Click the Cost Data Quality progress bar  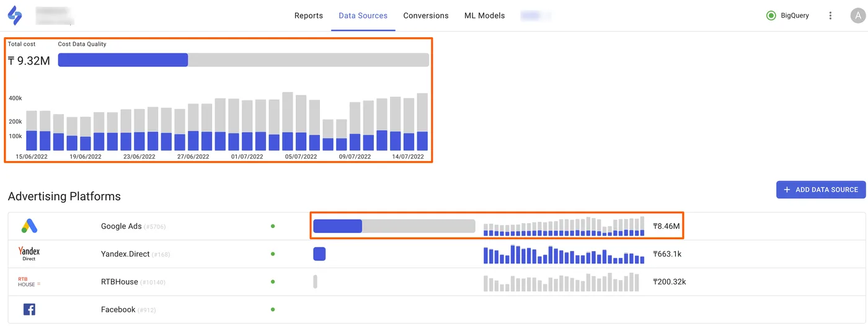[x=244, y=60]
